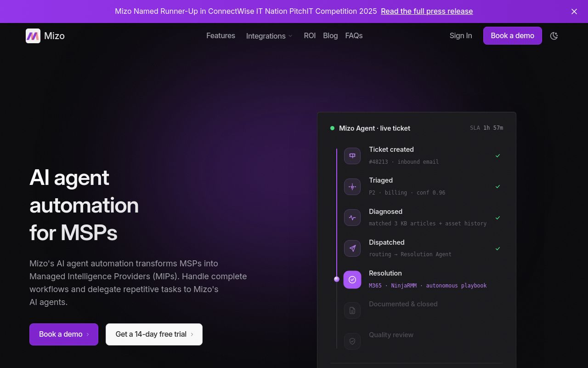
Task: Click 'routing → Resolution Agent' text
Action: [410, 254]
